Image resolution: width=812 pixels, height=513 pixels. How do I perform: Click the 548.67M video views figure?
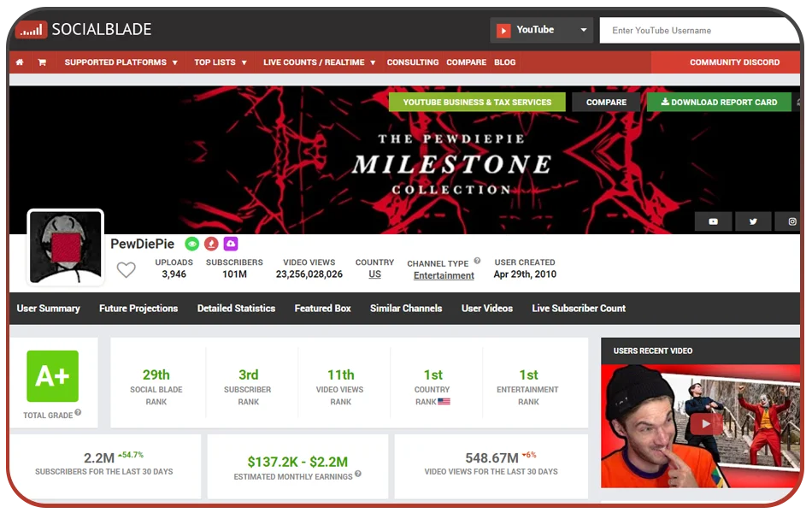pyautogui.click(x=491, y=458)
